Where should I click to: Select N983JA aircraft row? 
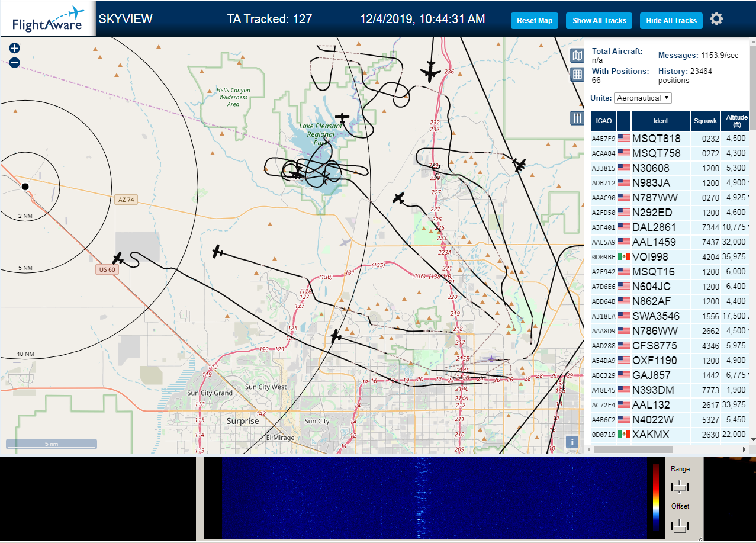pyautogui.click(x=671, y=182)
